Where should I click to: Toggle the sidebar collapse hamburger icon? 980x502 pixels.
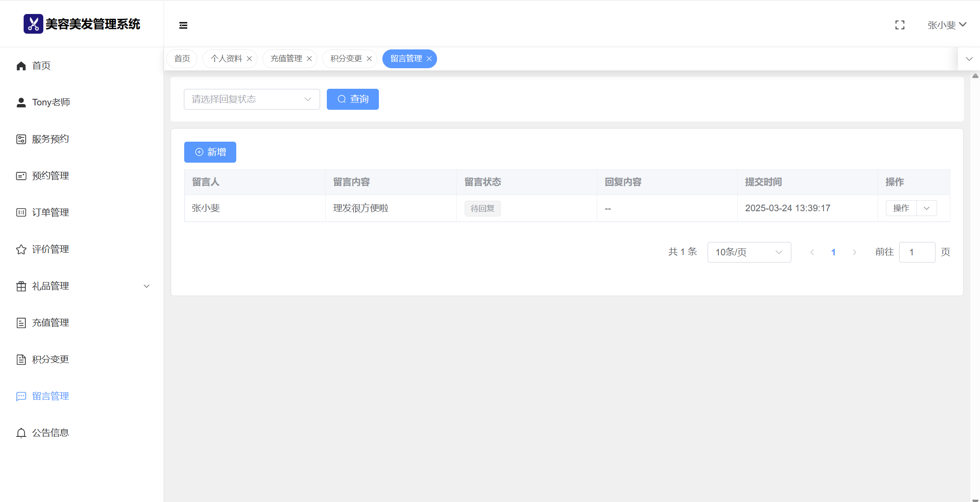[x=183, y=25]
